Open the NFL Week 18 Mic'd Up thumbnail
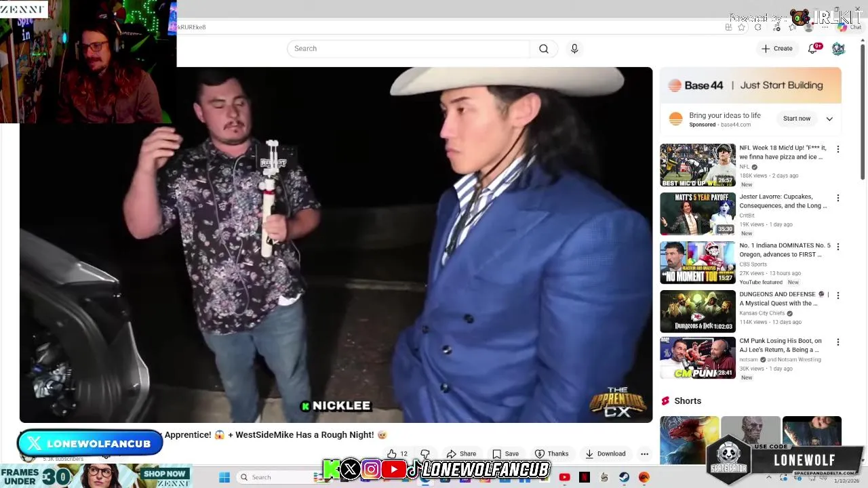Screen dimensions: 868x488 pos(697,165)
